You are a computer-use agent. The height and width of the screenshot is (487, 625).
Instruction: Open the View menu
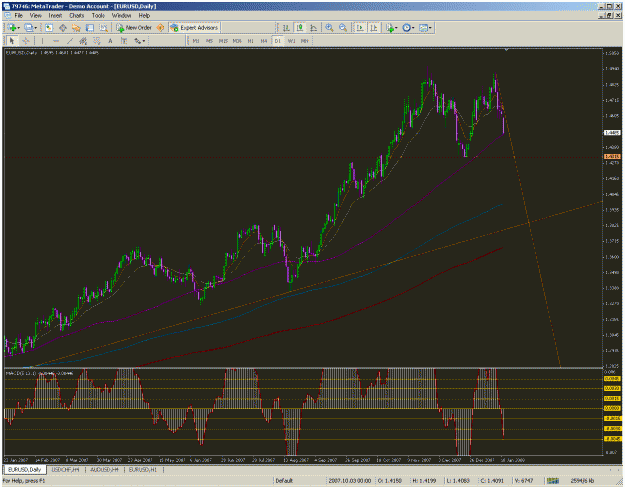pyautogui.click(x=35, y=16)
